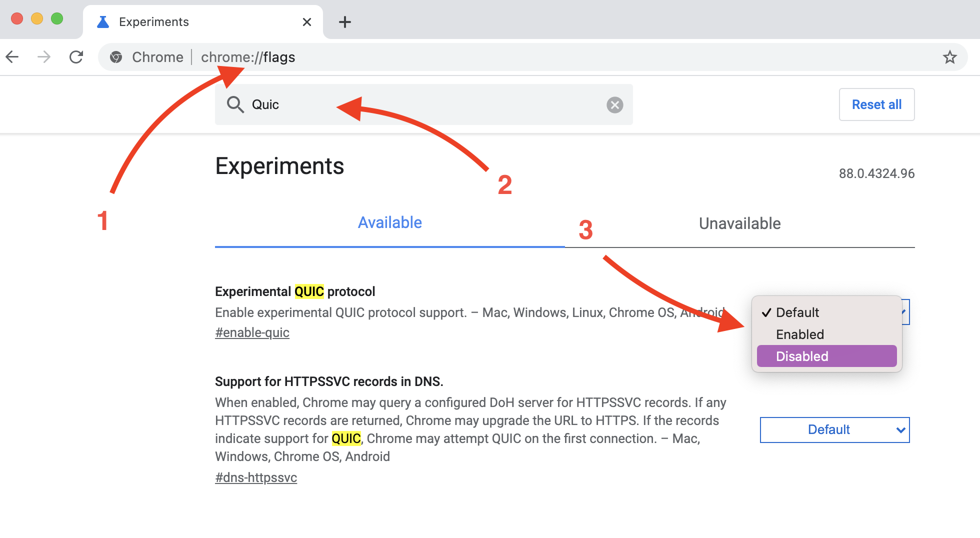Image resolution: width=980 pixels, height=538 pixels.
Task: Click the Chrome site info icon
Action: pos(116,57)
